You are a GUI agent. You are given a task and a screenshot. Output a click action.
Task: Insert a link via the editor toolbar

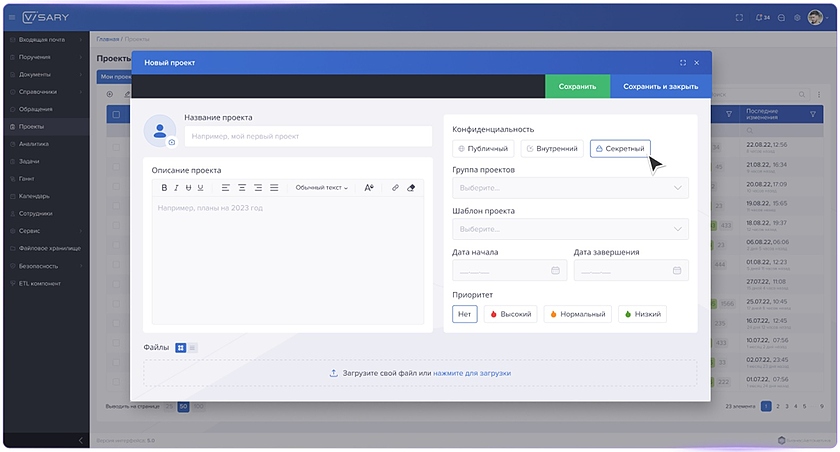395,187
